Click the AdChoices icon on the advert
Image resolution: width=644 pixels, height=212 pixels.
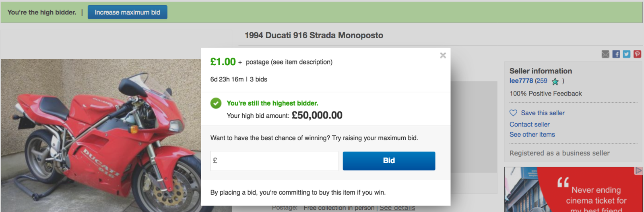(x=638, y=170)
